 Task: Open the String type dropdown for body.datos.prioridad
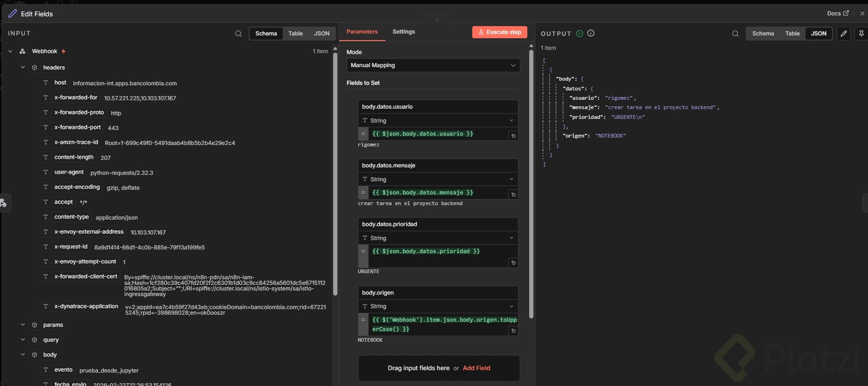coord(438,238)
